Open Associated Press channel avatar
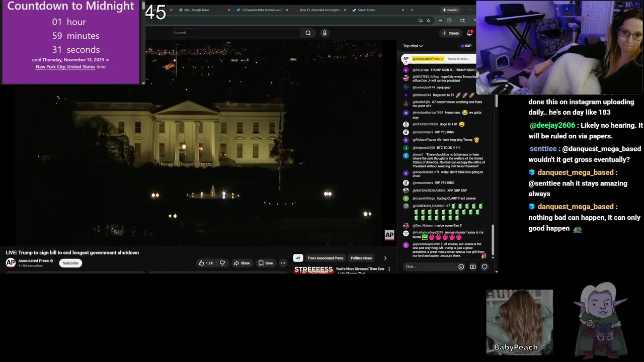644x362 pixels. point(11,262)
